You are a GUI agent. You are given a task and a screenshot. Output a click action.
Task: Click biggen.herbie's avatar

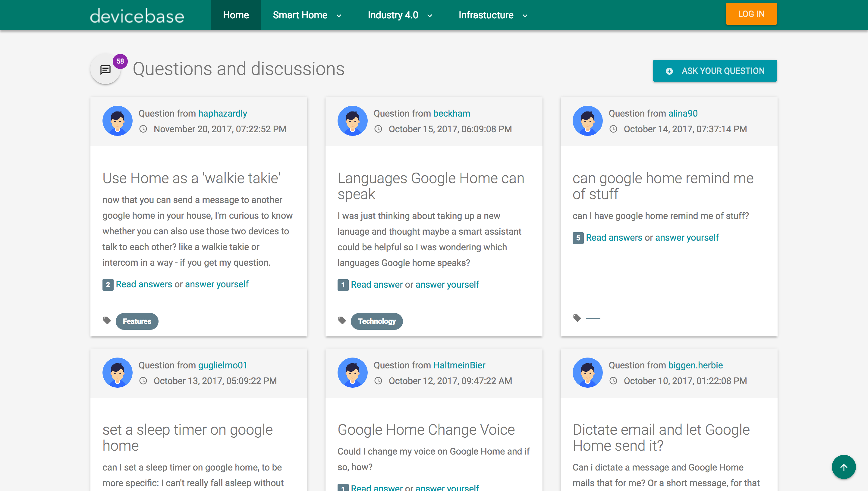588,373
